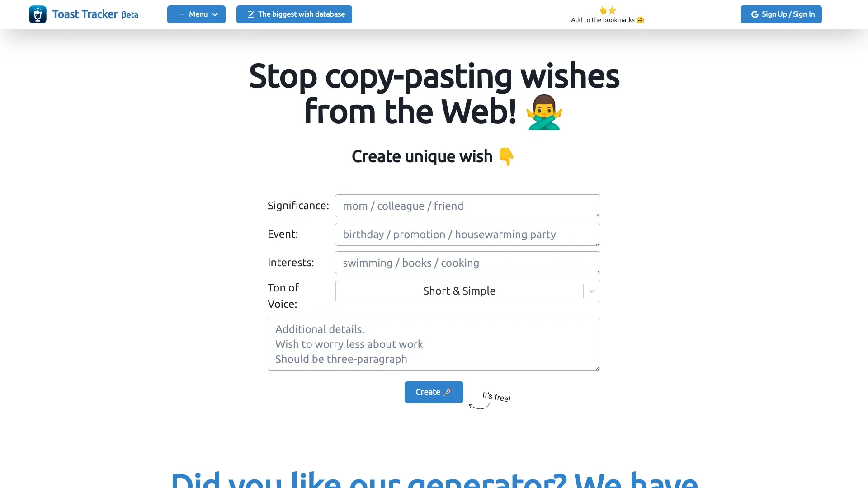
Task: Click the Sign Up / Sign In button
Action: coord(781,14)
